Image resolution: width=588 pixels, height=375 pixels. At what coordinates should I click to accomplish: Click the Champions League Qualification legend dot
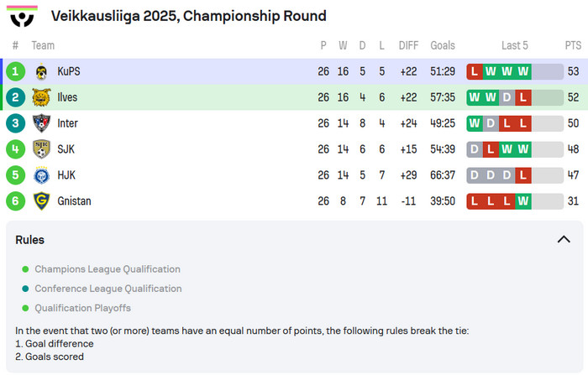tap(25, 269)
